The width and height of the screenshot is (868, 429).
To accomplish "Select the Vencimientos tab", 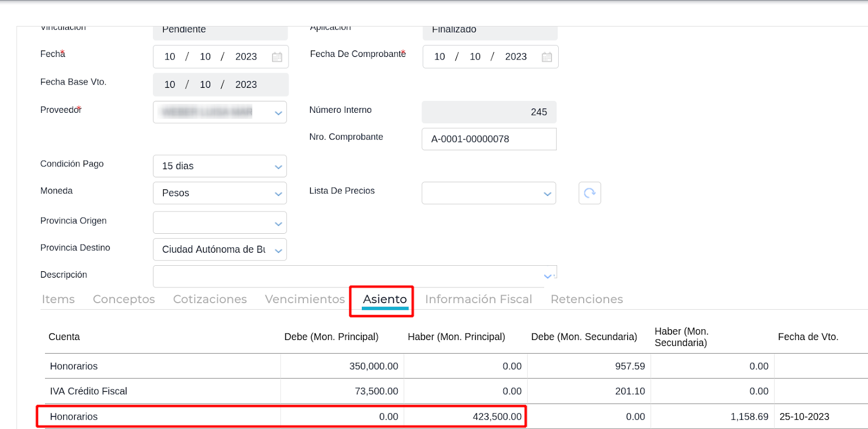I will click(305, 299).
